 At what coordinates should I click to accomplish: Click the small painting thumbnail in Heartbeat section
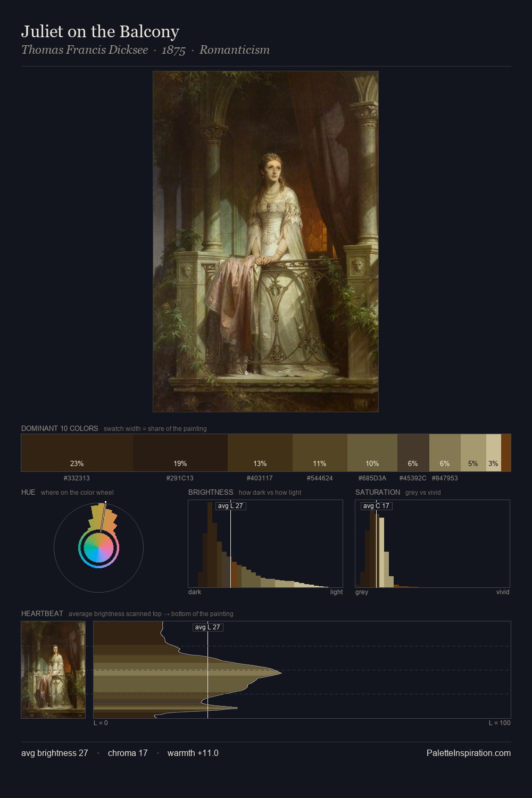tap(53, 670)
